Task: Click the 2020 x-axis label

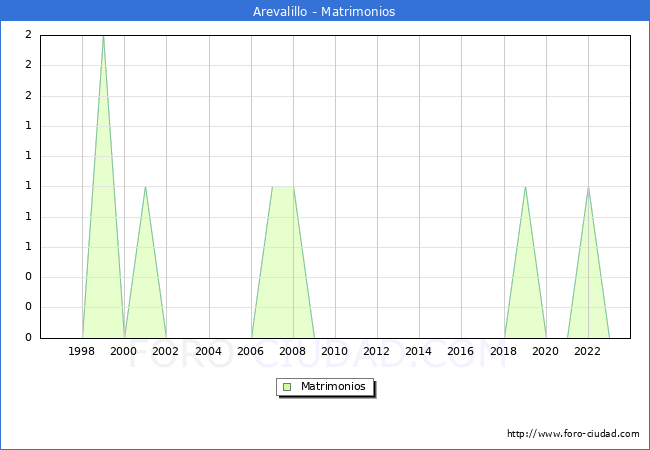Action: 545,351
